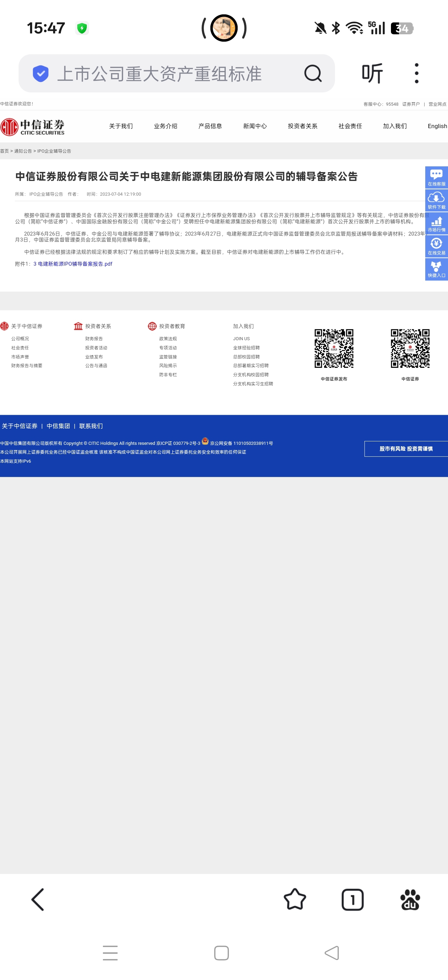The image size is (448, 980).
Task: Open 社会责任 top menu
Action: [350, 126]
